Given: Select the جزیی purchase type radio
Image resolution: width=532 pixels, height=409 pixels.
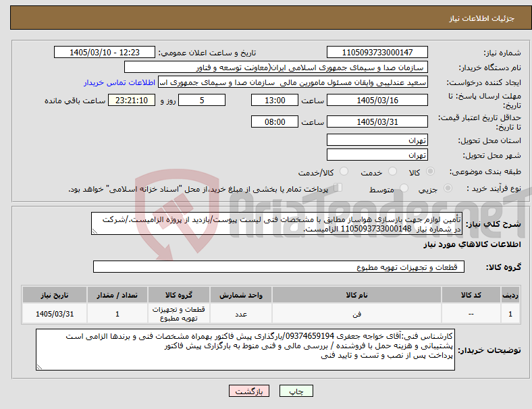Looking at the screenshot, I should pyautogui.click(x=448, y=188).
